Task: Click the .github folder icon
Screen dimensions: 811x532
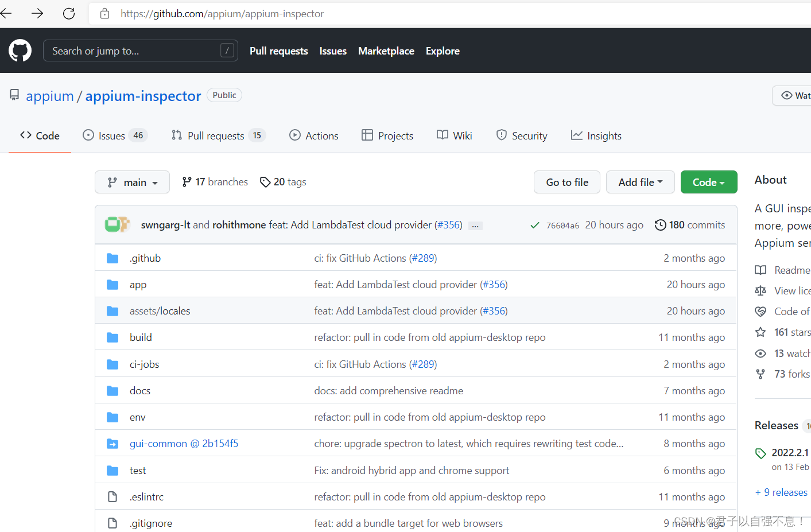Action: click(x=112, y=258)
